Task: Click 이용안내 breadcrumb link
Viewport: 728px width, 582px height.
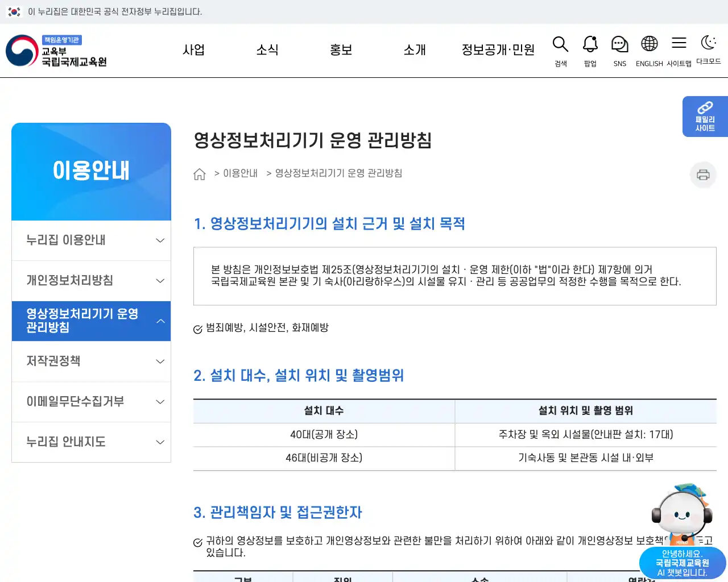Action: [x=240, y=173]
